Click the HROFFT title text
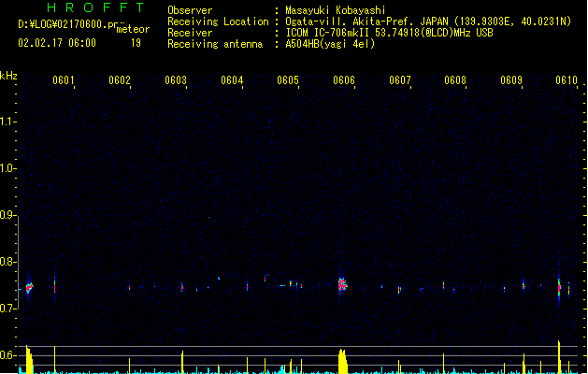Image resolution: width=588 pixels, height=374 pixels. pos(95,7)
